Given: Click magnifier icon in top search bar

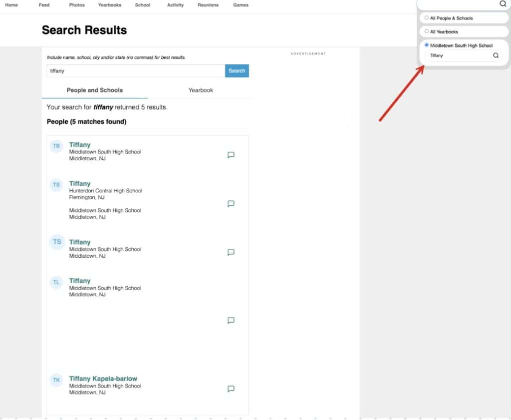Looking at the screenshot, I should pos(503,3).
